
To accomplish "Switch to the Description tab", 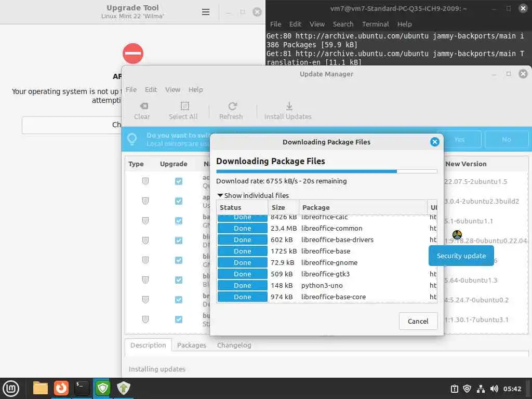I will click(148, 345).
